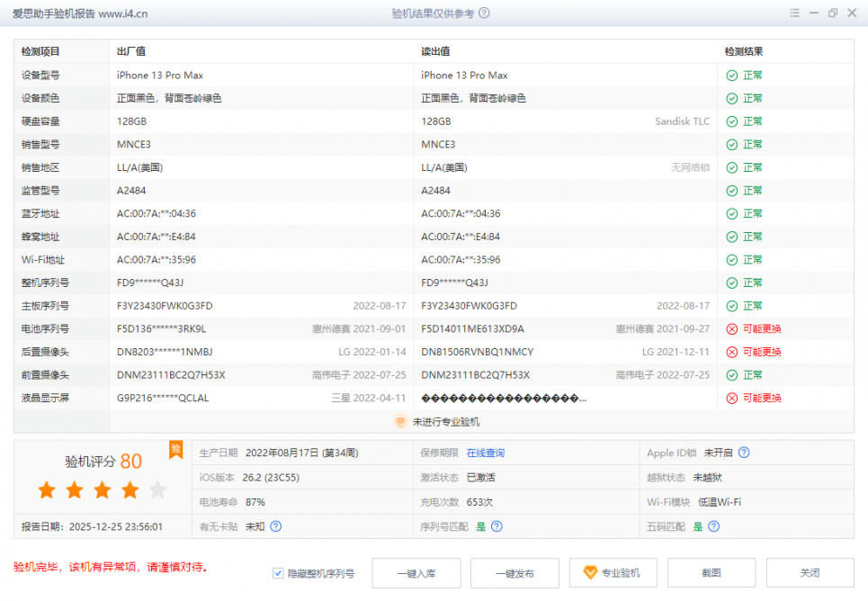The width and height of the screenshot is (868, 601).
Task: Click the 检测结果 column header
Action: point(743,52)
